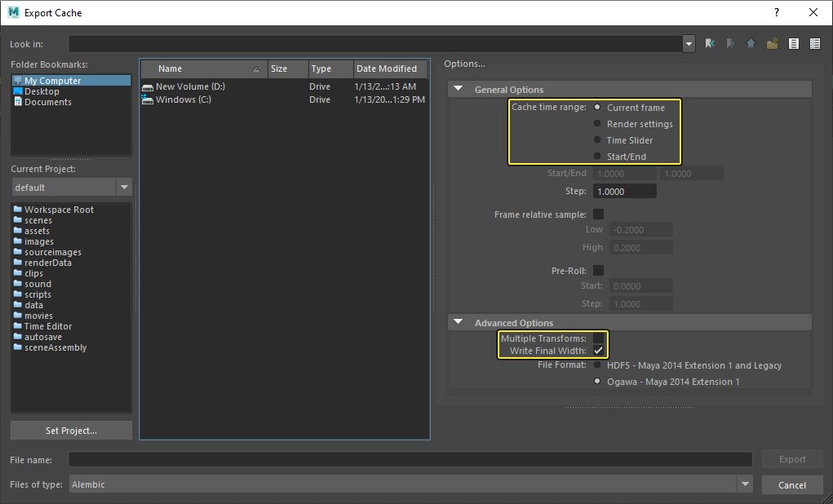Select the Time Slider radio option

(x=598, y=140)
